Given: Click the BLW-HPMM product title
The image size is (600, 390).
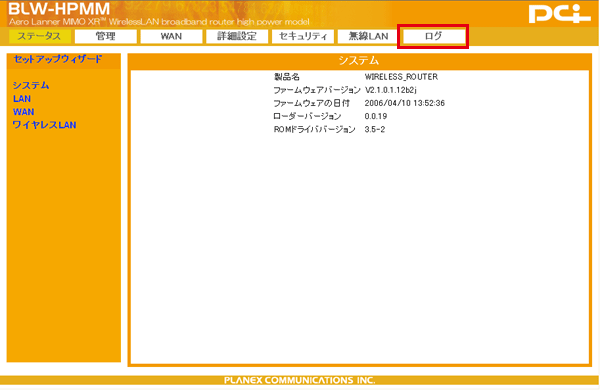Looking at the screenshot, I should coord(59,8).
